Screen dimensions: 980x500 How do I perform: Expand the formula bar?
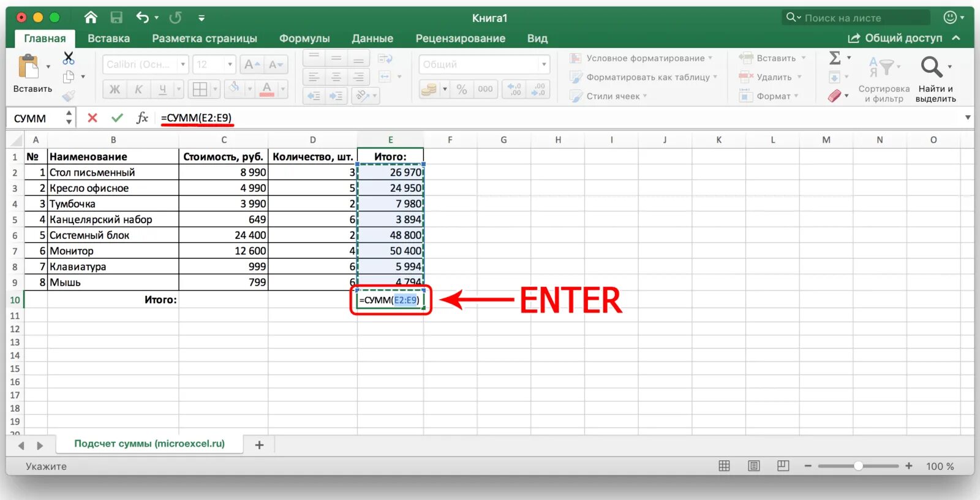[x=968, y=118]
